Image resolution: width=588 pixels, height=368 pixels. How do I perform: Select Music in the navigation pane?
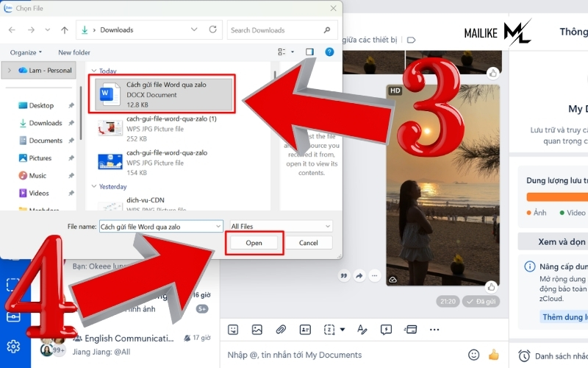coord(37,175)
